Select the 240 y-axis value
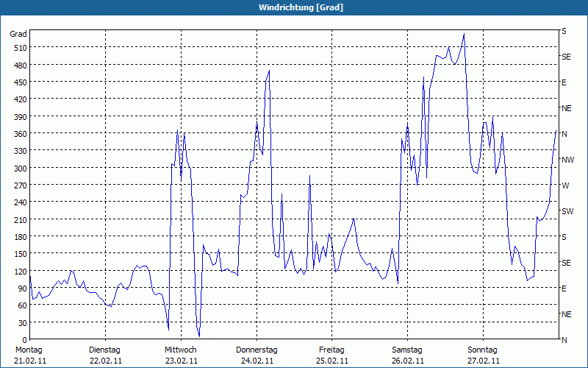Viewport: 588px width, 368px height. coord(21,203)
